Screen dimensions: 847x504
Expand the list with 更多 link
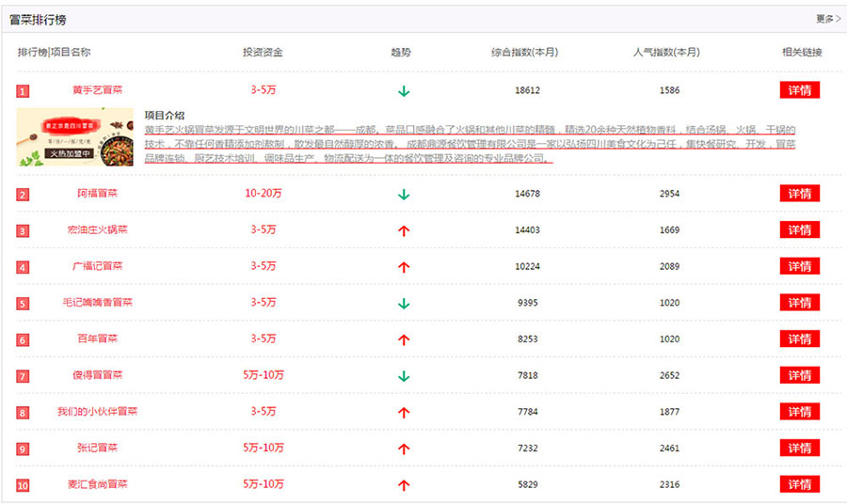point(826,19)
